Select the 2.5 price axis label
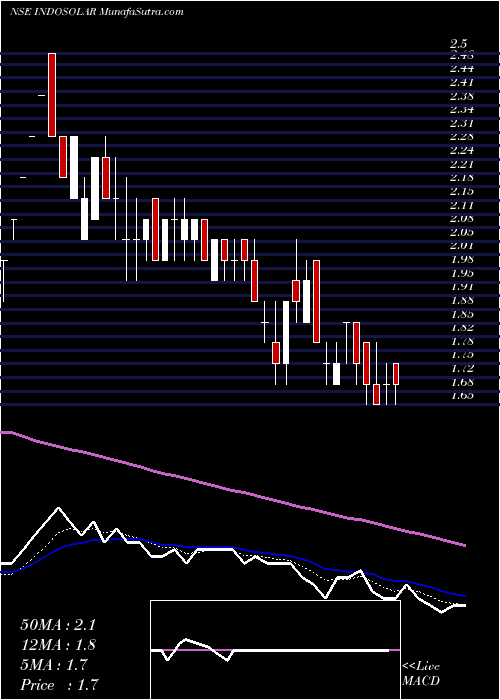Image resolution: width=500 pixels, height=700 pixels. tap(458, 44)
